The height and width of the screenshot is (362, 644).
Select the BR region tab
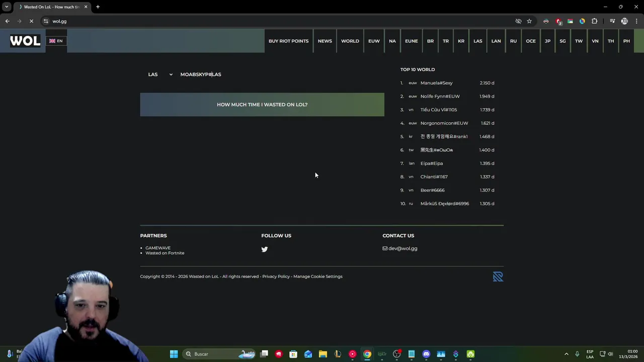tap(430, 41)
